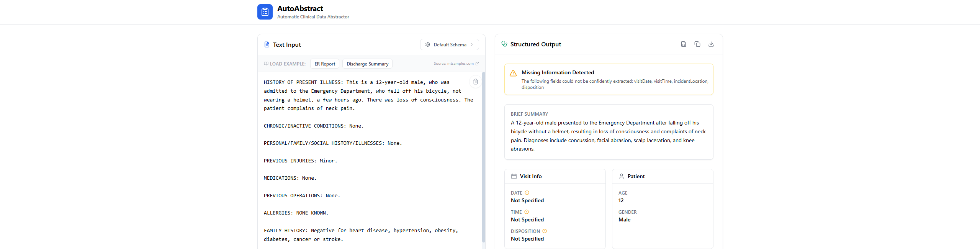The height and width of the screenshot is (249, 980).
Task: Click the document icon beside Text Input
Action: pos(267,45)
